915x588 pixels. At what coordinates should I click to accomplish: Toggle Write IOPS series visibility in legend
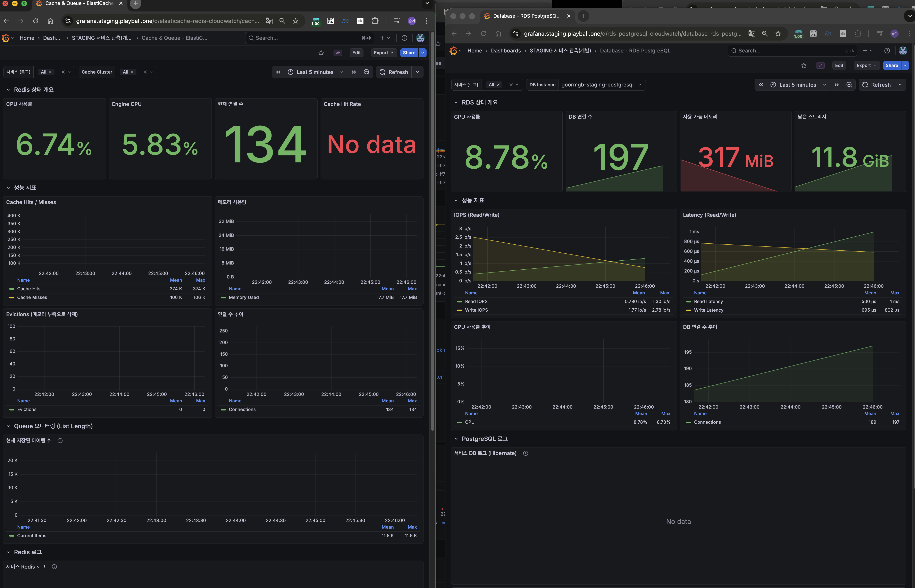point(476,310)
